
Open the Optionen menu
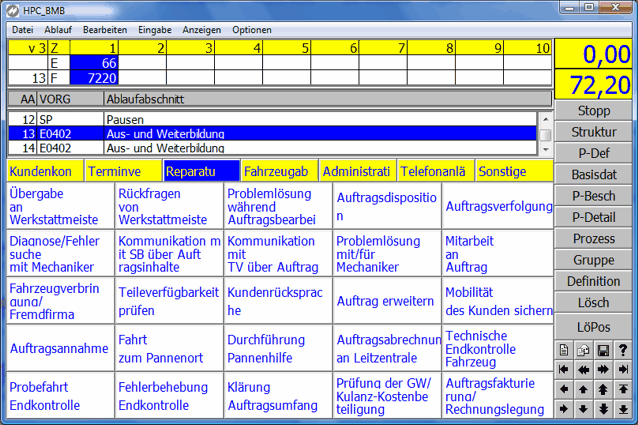(252, 30)
